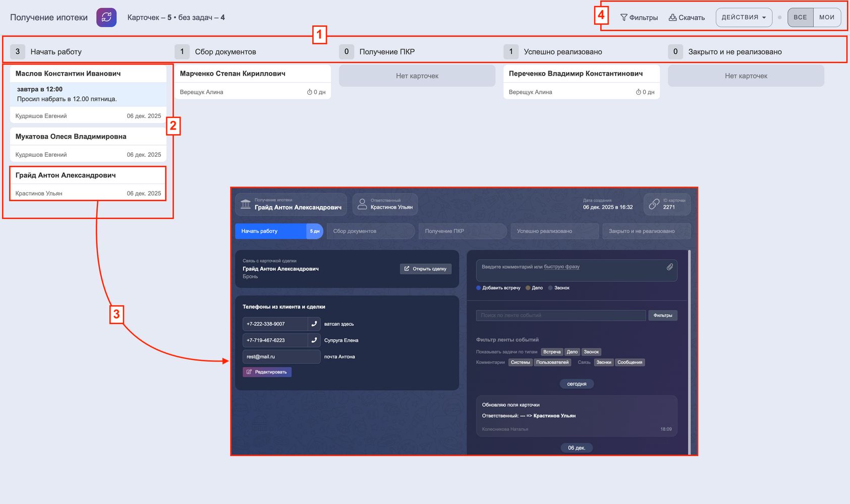Viewport: 850px width, 504px height.
Task: Click the person icon beside Ответственный
Action: click(x=362, y=204)
